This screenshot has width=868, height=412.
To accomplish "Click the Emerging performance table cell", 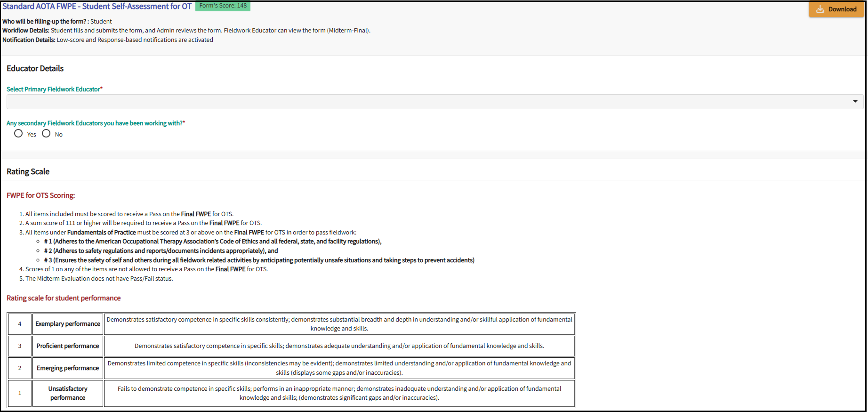I will pos(68,368).
